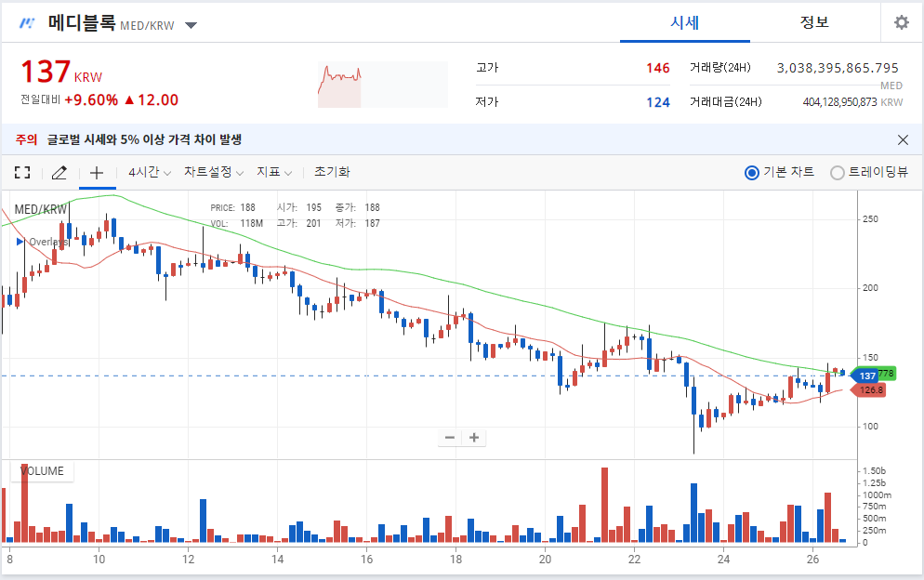Toggle fullscreen chart mode icon
The height and width of the screenshot is (580, 924).
coord(22,172)
